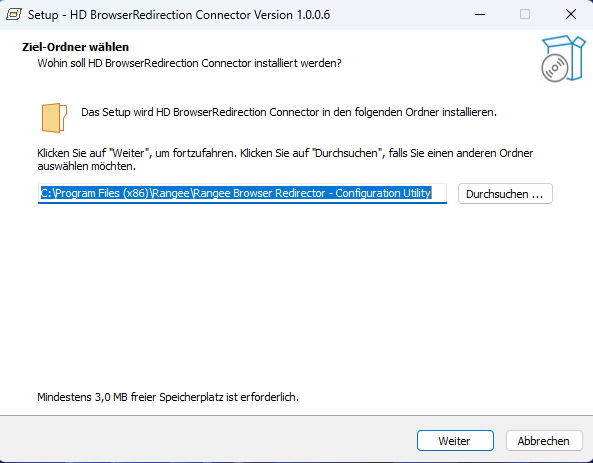The image size is (593, 463).
Task: Click the disabled maximize button
Action: (525, 15)
